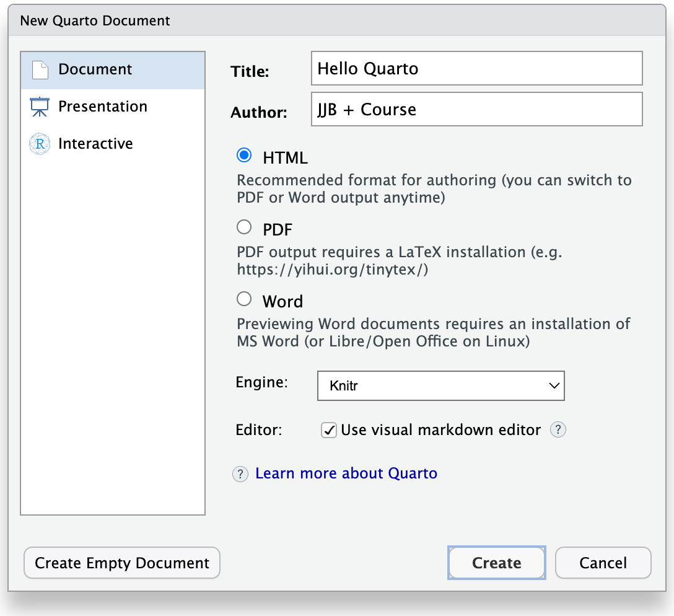Image resolution: width=674 pixels, height=616 pixels.
Task: Open the Engine dropdown showing Knitr
Action: [441, 385]
